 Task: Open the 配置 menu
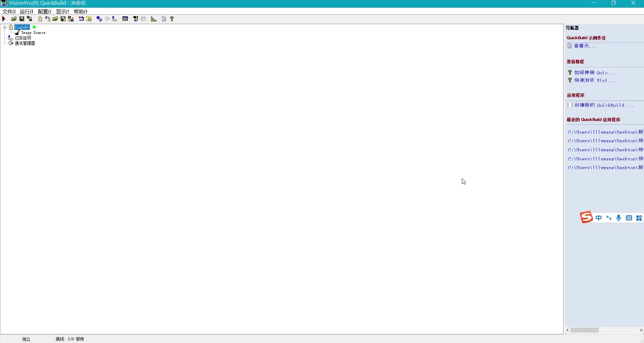[x=45, y=11]
